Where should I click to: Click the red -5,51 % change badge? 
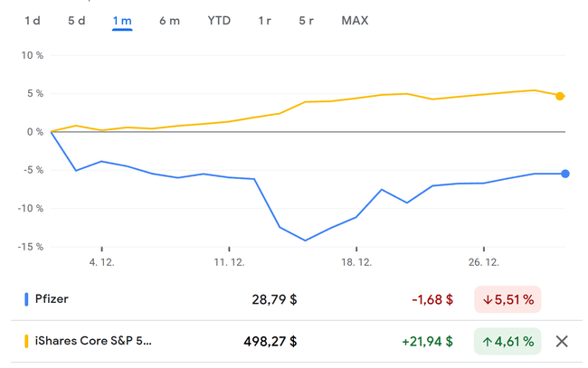[507, 298]
